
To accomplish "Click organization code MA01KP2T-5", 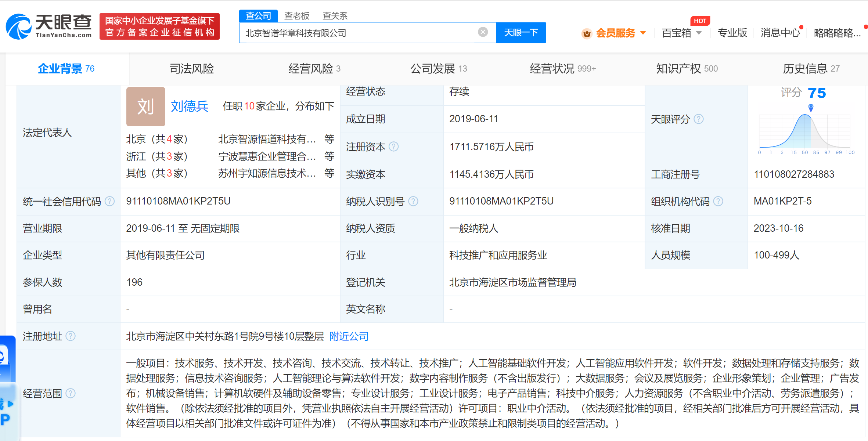I will pos(782,201).
